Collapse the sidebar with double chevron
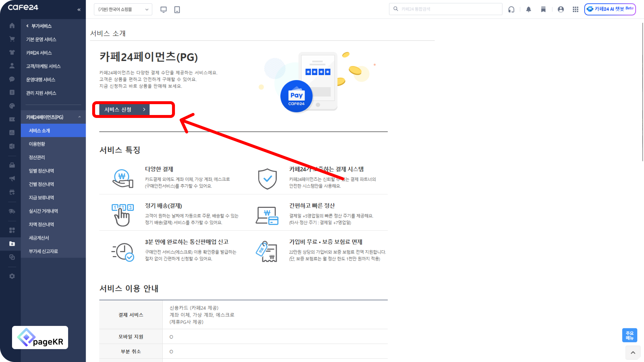 coord(79,10)
